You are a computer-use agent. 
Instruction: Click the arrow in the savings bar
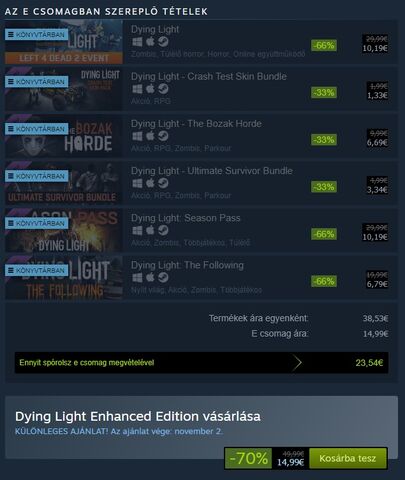click(297, 363)
